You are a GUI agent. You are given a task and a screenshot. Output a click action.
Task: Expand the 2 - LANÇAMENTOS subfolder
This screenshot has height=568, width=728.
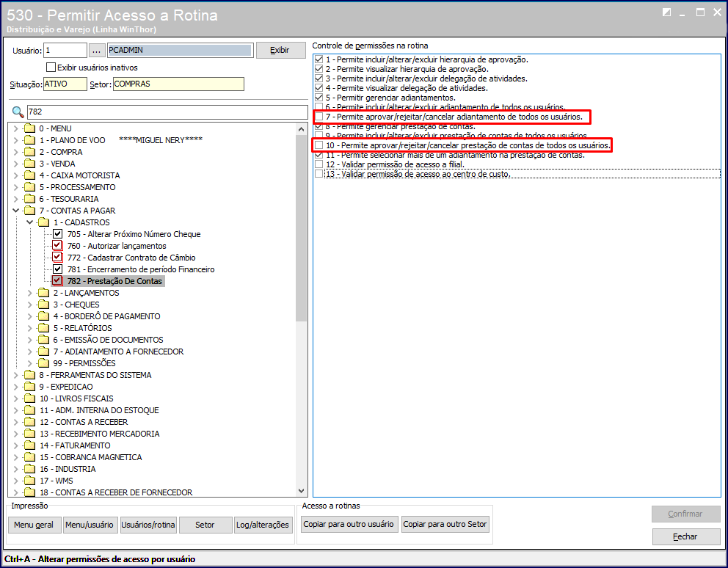[x=29, y=293]
